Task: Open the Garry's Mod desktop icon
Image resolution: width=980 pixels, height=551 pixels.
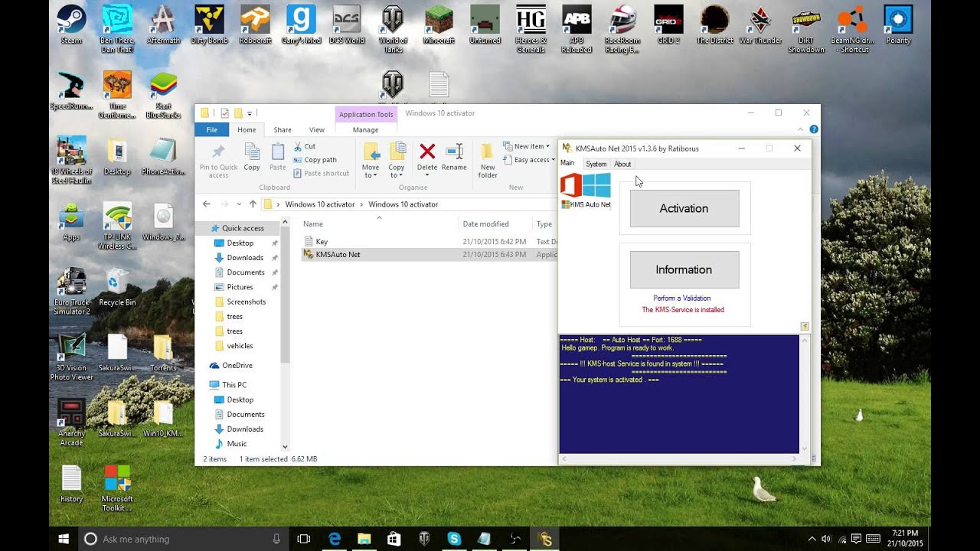Action: pyautogui.click(x=301, y=24)
